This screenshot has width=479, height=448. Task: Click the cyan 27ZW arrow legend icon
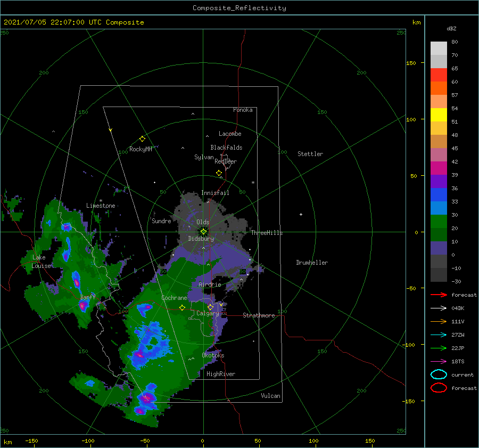[439, 335]
